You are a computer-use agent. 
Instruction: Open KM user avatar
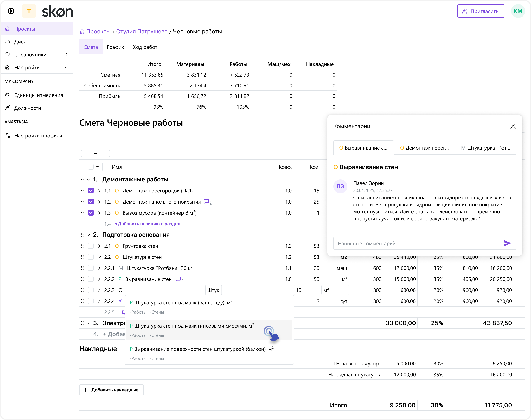tap(518, 11)
